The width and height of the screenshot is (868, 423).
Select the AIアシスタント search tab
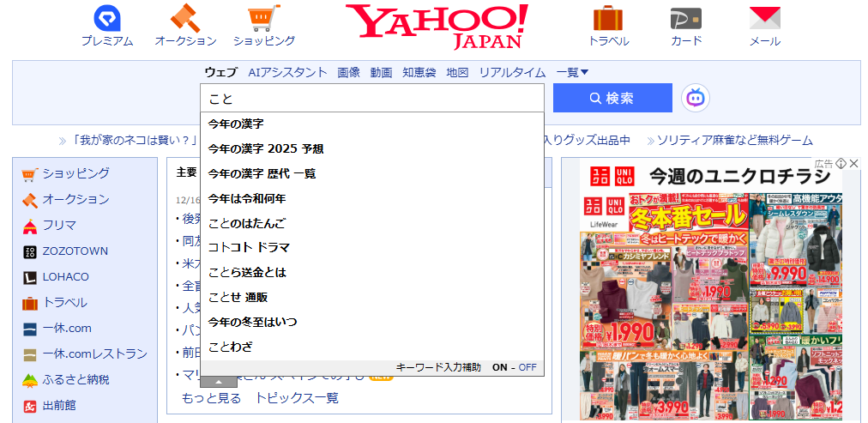tap(288, 72)
